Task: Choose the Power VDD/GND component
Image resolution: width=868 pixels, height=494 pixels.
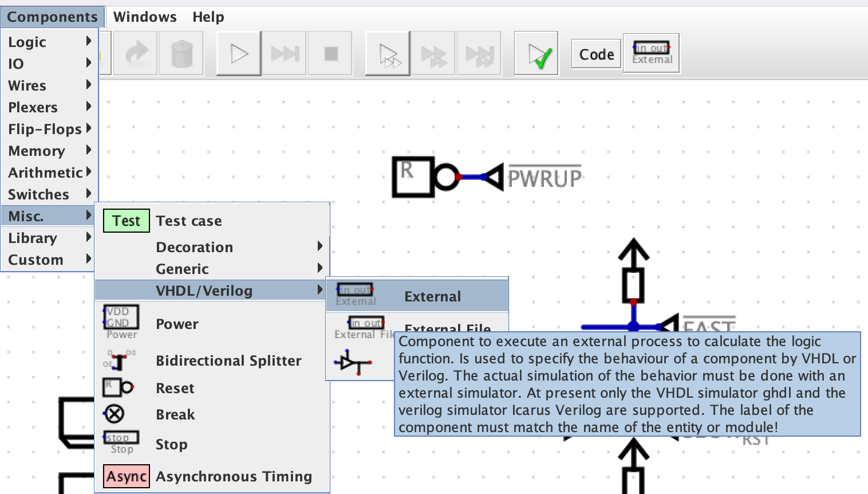Action: (x=177, y=324)
